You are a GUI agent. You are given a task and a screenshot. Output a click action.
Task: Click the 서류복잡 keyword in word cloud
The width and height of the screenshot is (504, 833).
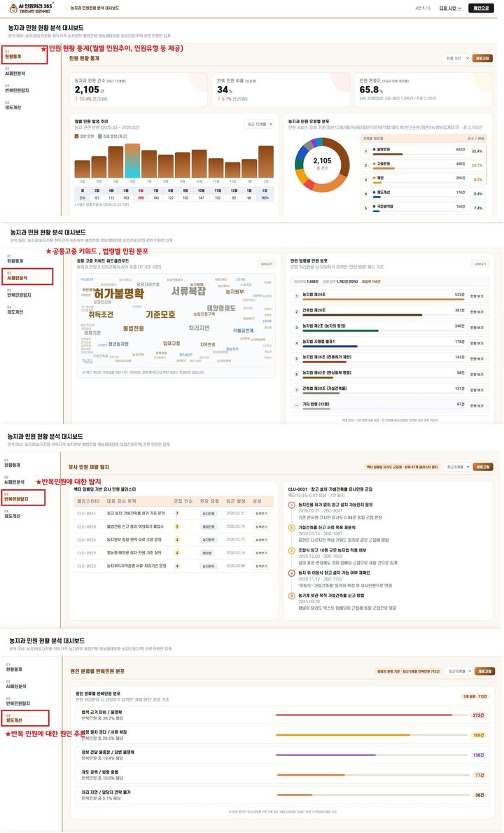tap(188, 292)
